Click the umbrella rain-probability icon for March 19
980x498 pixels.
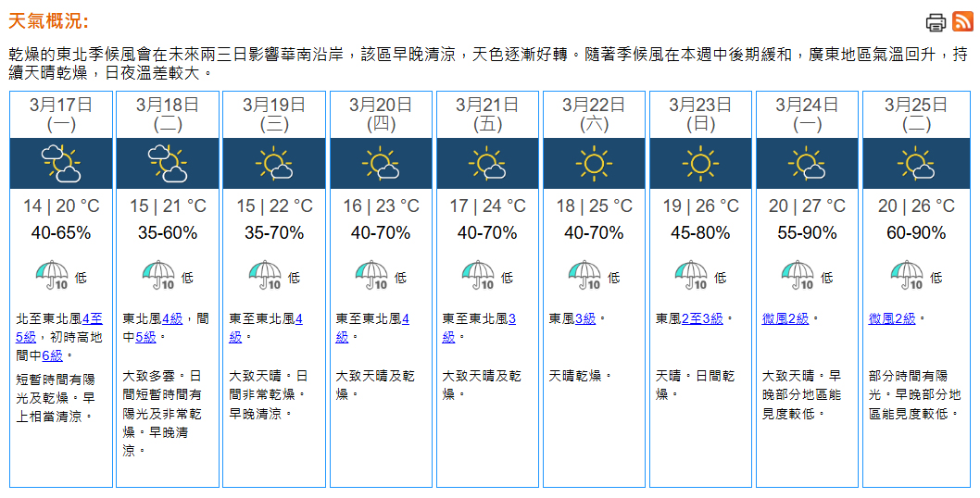coord(265,276)
